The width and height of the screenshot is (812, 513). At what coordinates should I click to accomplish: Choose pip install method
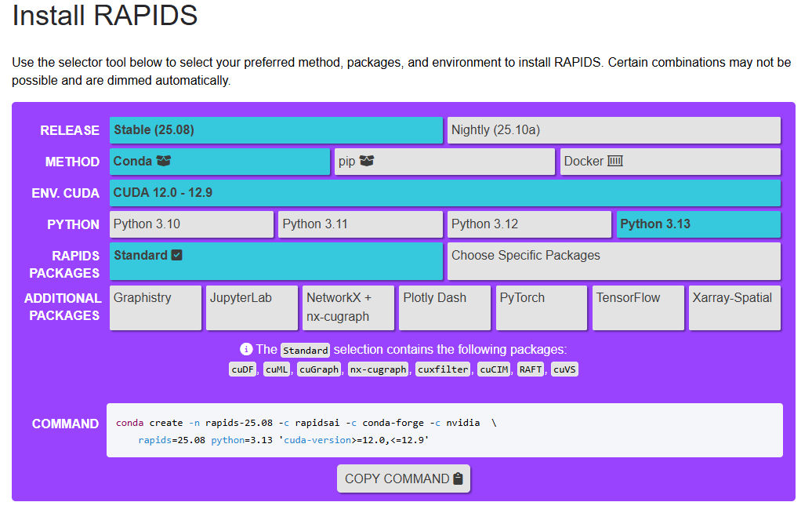[445, 162]
